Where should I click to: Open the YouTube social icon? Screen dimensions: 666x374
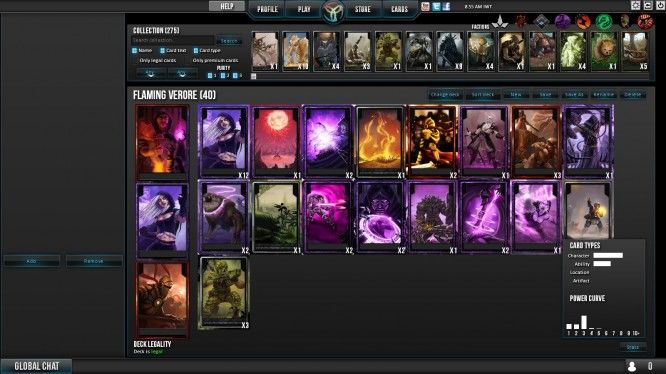(425, 6)
